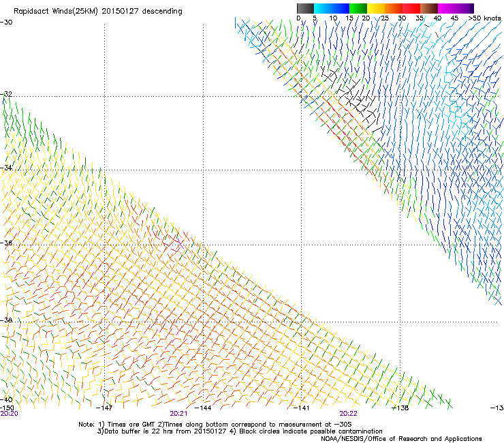Click the '-141' longitude label
The image size is (504, 443).
click(x=302, y=408)
